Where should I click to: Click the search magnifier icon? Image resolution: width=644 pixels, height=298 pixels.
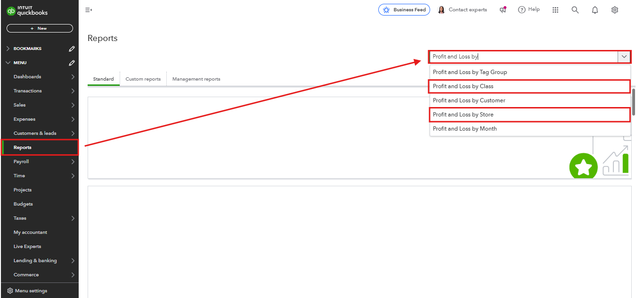[575, 10]
